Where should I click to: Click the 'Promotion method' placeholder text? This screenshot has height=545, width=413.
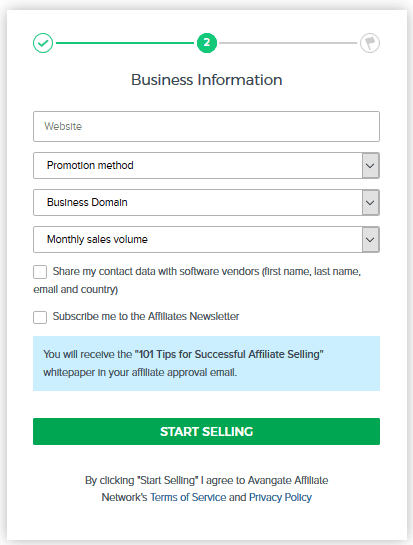tap(90, 165)
